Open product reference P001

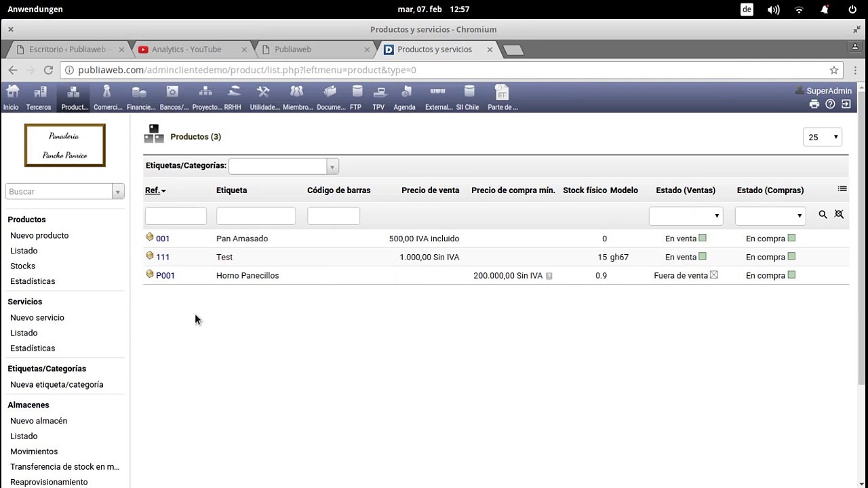(165, 275)
